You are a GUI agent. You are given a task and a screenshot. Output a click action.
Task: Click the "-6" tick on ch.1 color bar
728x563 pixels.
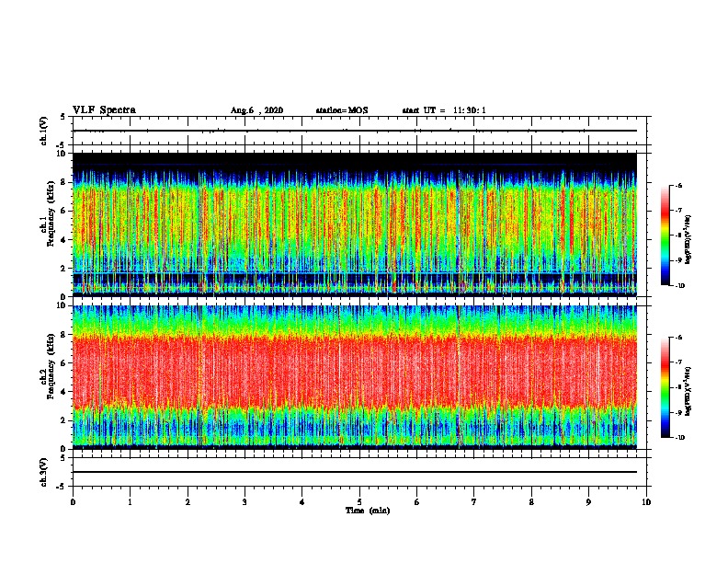679,186
